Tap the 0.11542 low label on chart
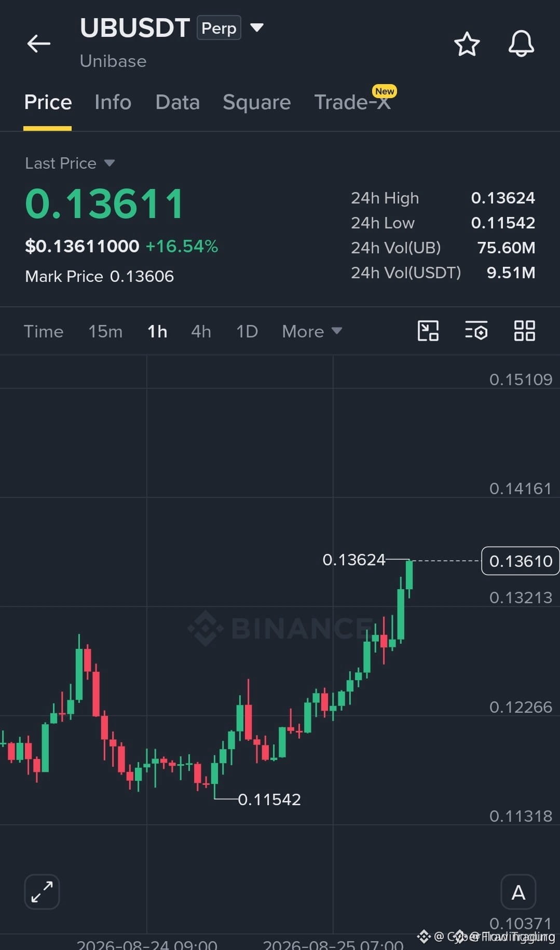Image resolution: width=560 pixels, height=950 pixels. 269,799
